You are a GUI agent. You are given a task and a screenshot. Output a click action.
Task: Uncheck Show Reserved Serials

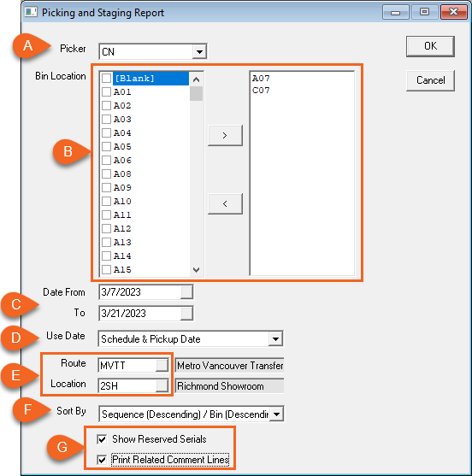(x=102, y=439)
